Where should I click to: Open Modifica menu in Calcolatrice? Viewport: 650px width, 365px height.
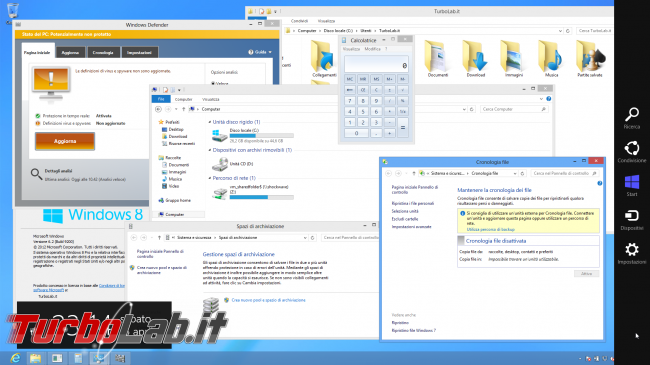372,49
